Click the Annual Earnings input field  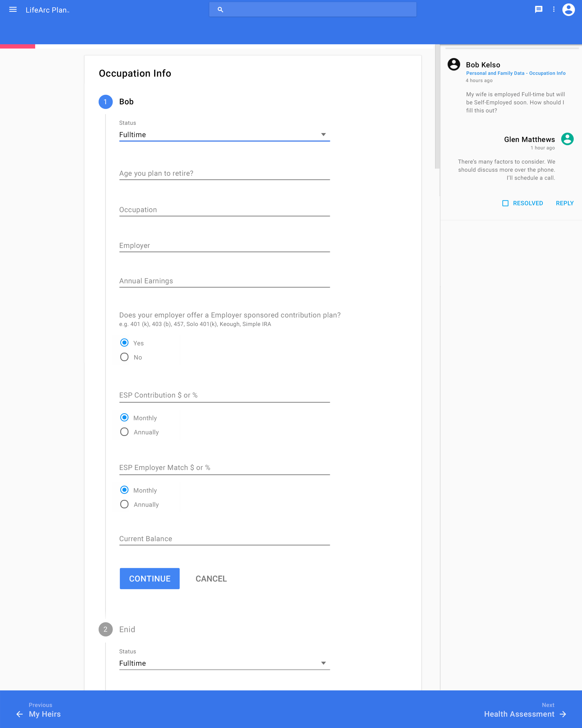[x=224, y=281]
